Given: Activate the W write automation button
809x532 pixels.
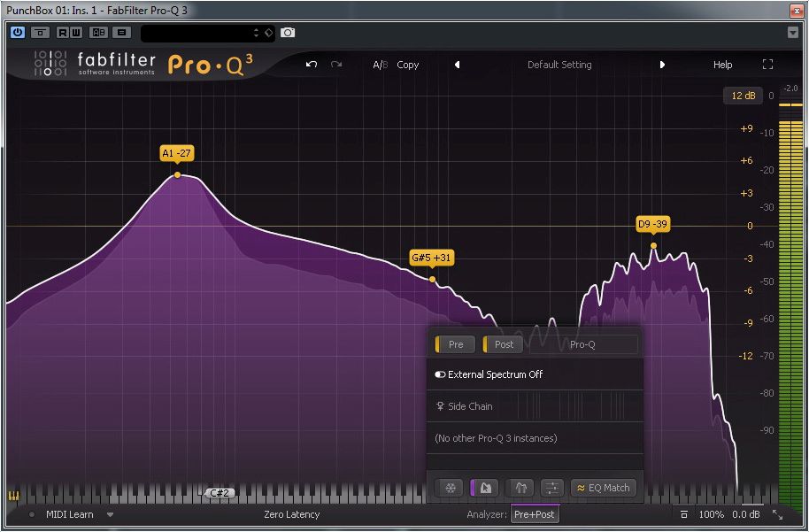Looking at the screenshot, I should [75, 33].
